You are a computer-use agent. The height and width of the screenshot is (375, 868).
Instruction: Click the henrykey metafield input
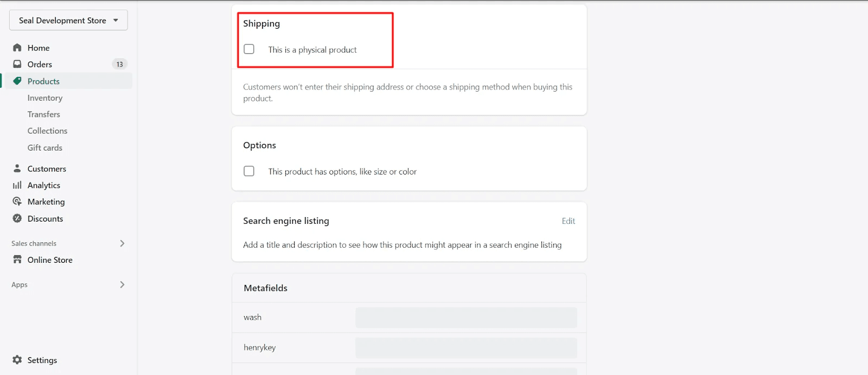point(466,348)
